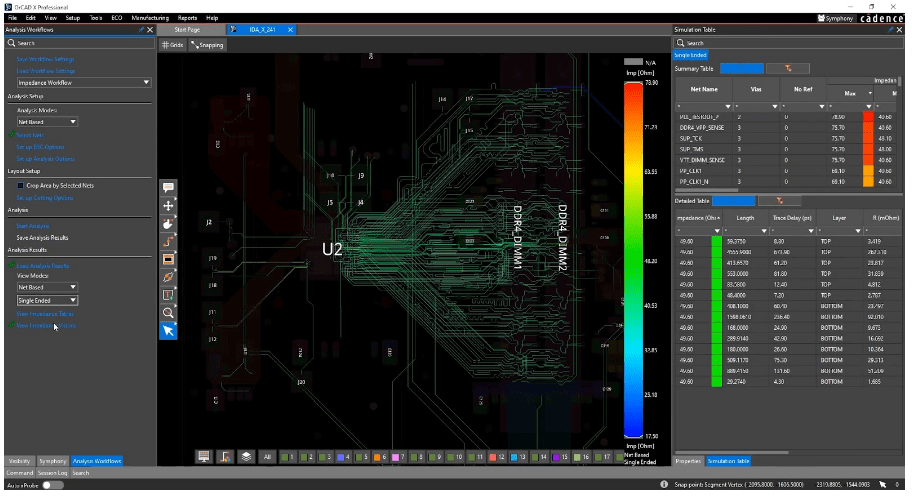
Task: Open the ECO menu
Action: (x=117, y=18)
